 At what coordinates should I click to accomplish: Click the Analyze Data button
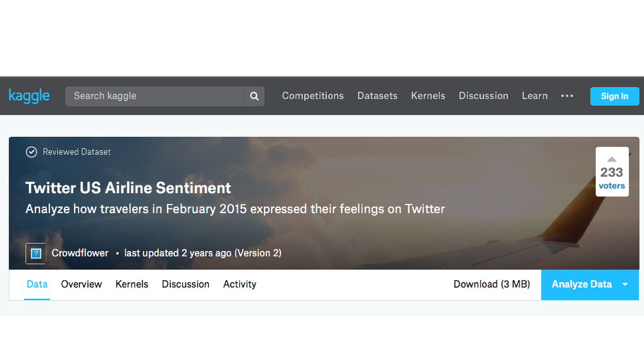[582, 284]
